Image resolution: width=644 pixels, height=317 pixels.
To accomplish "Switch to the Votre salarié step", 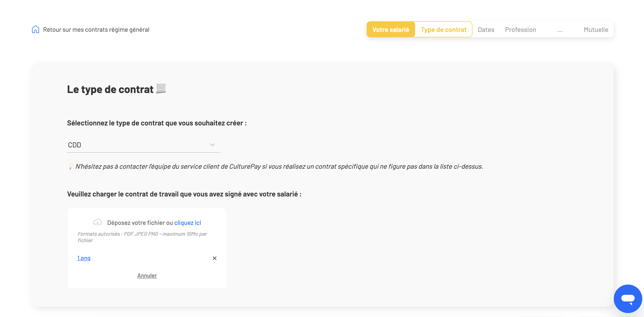I will coord(390,30).
